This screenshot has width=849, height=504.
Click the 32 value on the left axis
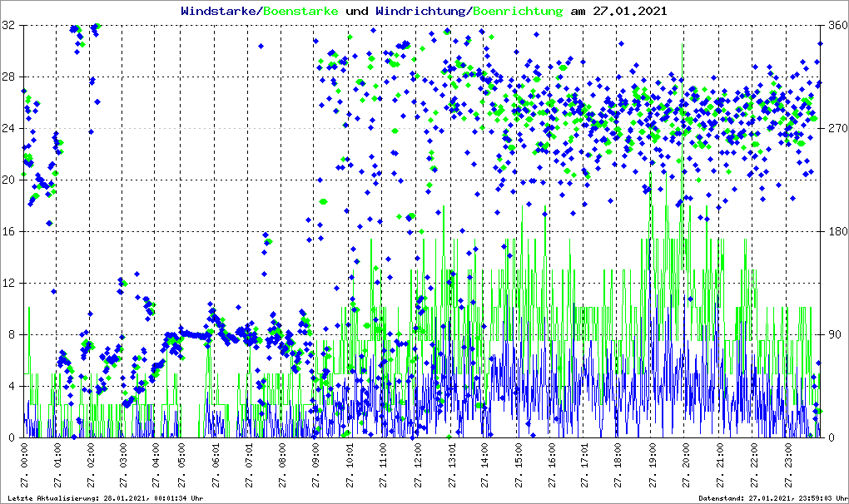tap(10, 26)
